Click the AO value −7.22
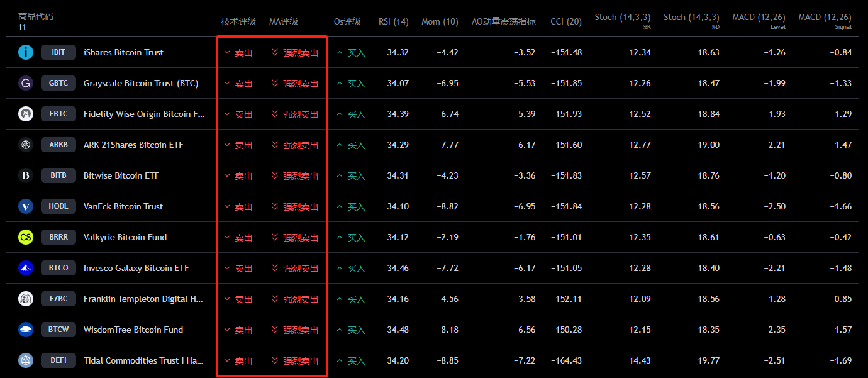The width and height of the screenshot is (868, 378). coord(525,360)
